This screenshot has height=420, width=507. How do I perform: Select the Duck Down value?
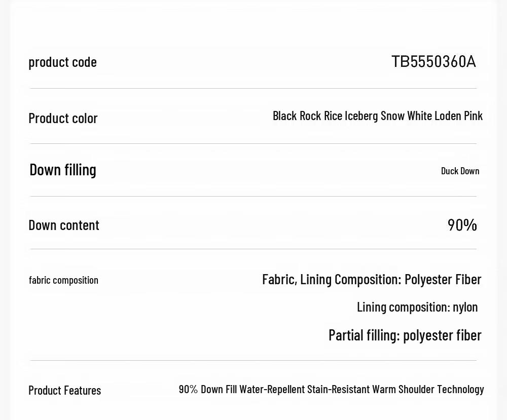point(460,171)
